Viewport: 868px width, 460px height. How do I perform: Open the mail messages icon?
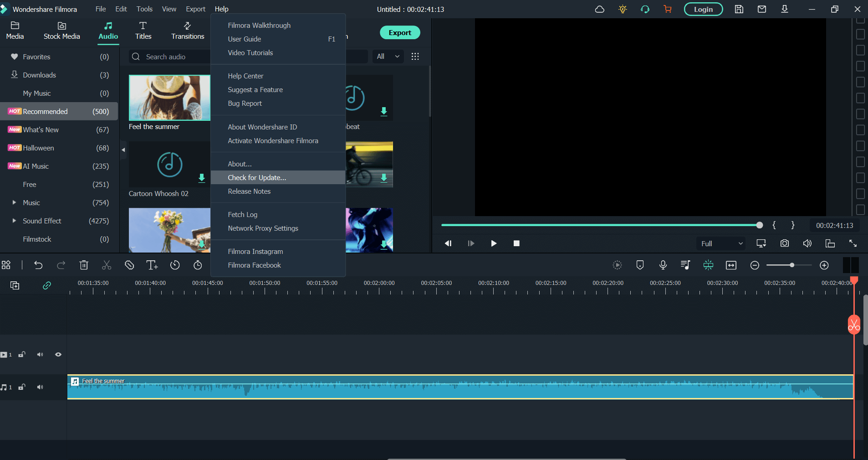762,9
